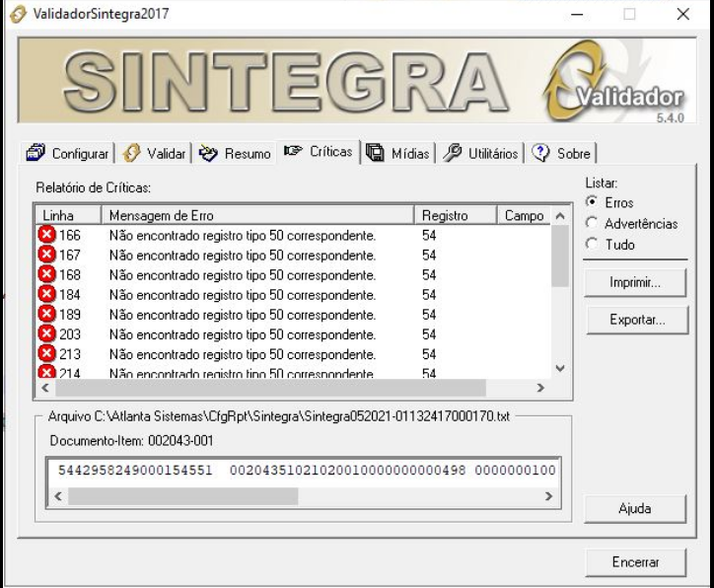This screenshot has width=714, height=588.
Task: Select the Advertências radio button
Action: [592, 223]
